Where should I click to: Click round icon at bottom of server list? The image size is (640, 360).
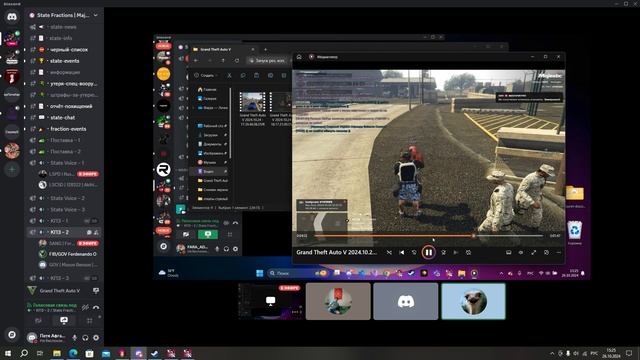tap(12, 335)
